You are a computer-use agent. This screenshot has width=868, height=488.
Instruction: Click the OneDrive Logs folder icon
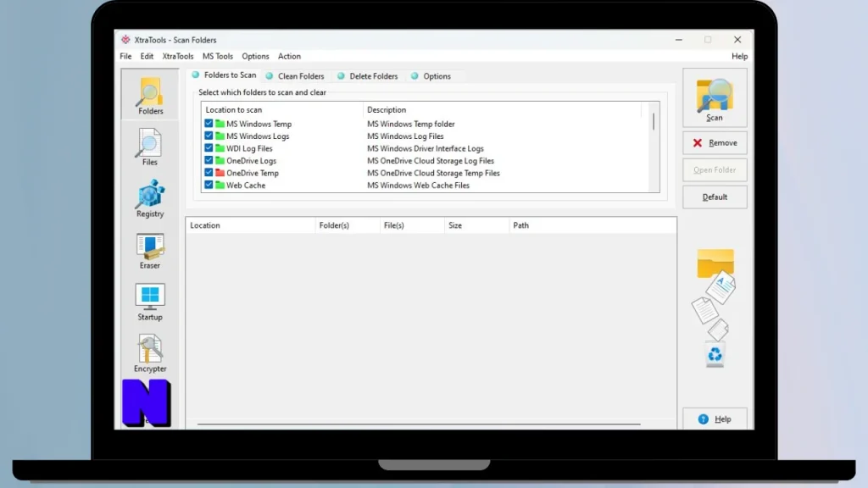(x=220, y=160)
